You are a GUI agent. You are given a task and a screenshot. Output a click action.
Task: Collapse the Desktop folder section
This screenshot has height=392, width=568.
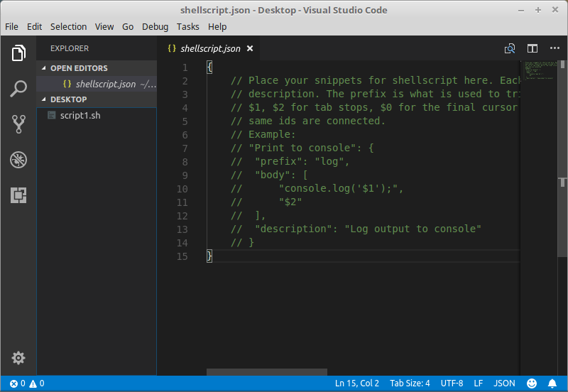point(67,99)
